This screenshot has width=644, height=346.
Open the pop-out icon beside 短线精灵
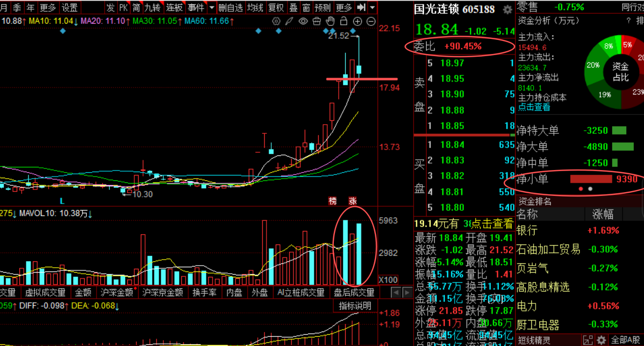pyautogui.click(x=588, y=340)
